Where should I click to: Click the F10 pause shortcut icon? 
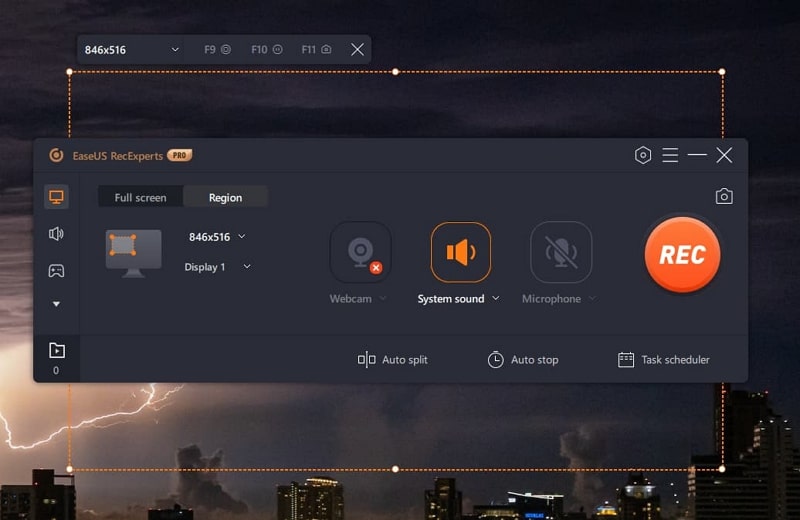click(x=278, y=49)
